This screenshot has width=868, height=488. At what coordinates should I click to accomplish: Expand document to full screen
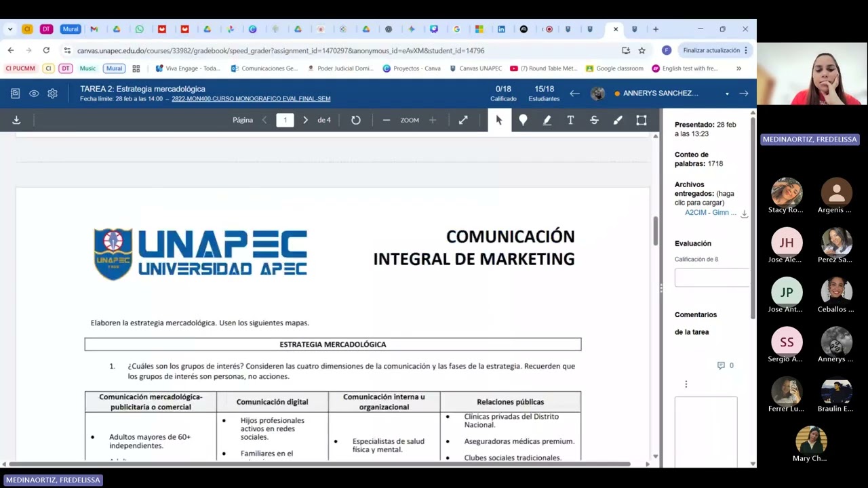(x=463, y=120)
